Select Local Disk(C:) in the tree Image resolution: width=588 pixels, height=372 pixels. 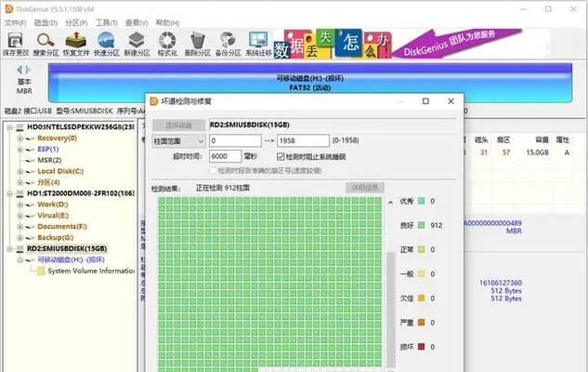[x=60, y=171]
